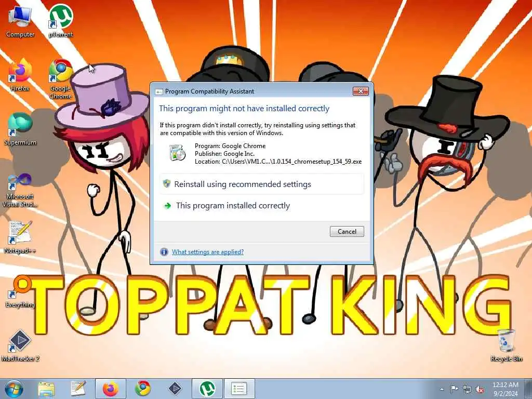The width and height of the screenshot is (532, 399).
Task: Show hidden tray icons arrow
Action: [x=442, y=389]
